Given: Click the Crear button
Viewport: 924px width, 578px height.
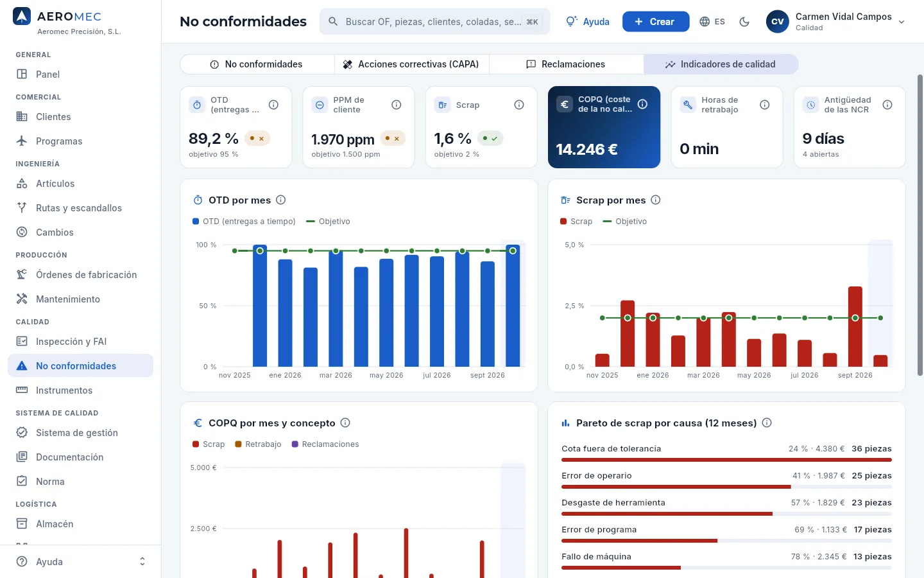Looking at the screenshot, I should point(656,22).
